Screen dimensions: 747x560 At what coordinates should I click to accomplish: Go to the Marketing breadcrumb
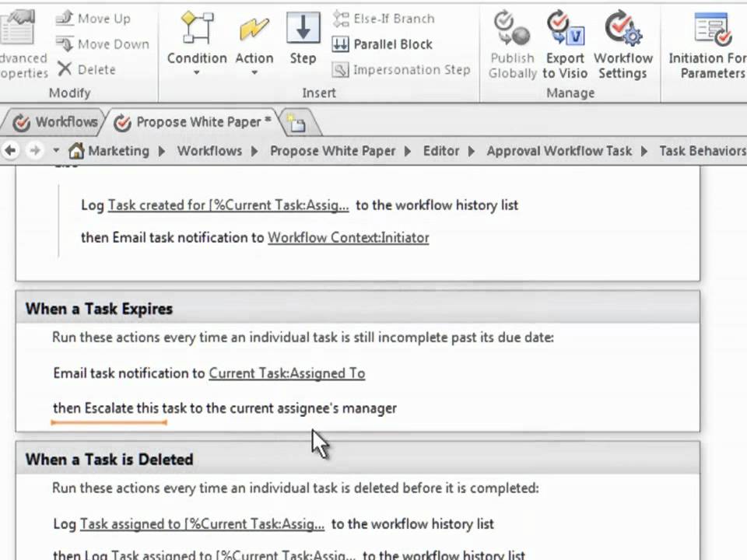click(118, 151)
